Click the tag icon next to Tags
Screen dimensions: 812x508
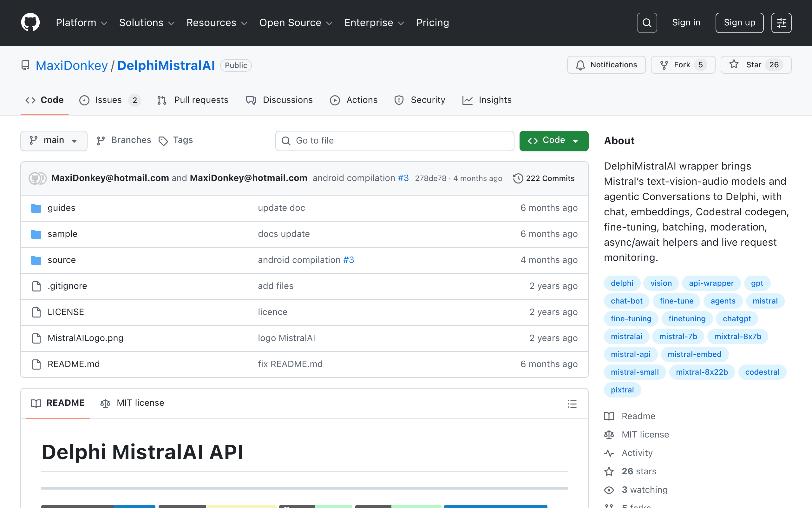163,141
